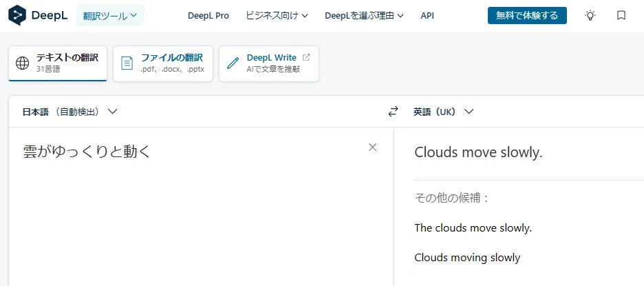The image size is (644, 286).
Task: Switch to the ファイルの翻訳 tab
Action: point(163,63)
